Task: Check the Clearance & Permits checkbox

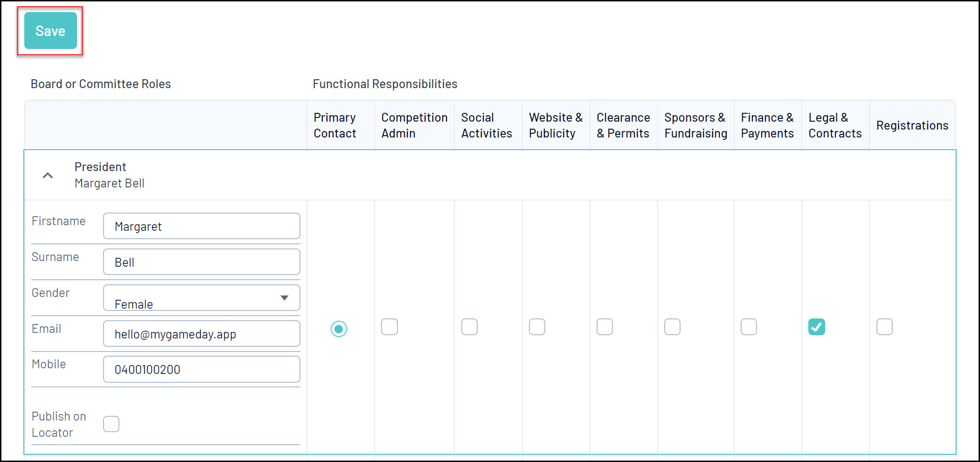Action: tap(605, 327)
